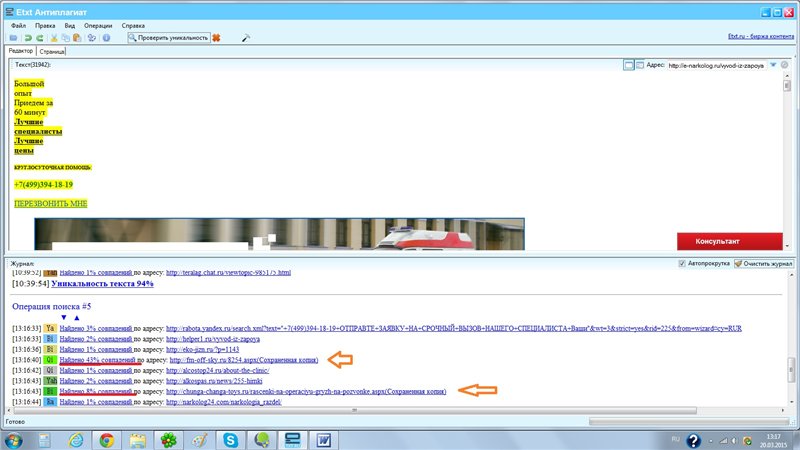The image size is (800, 450).
Task: Switch to the Страница tab
Action: coord(53,50)
